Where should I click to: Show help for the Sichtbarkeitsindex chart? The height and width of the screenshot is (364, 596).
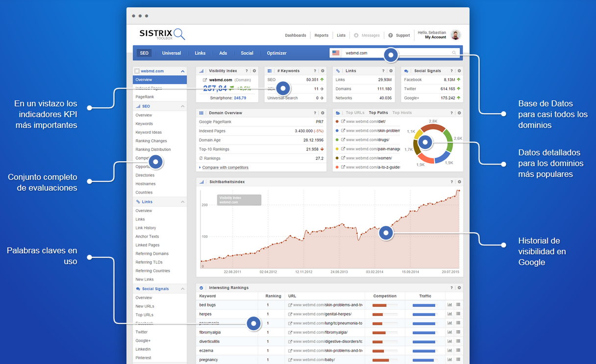click(x=452, y=182)
